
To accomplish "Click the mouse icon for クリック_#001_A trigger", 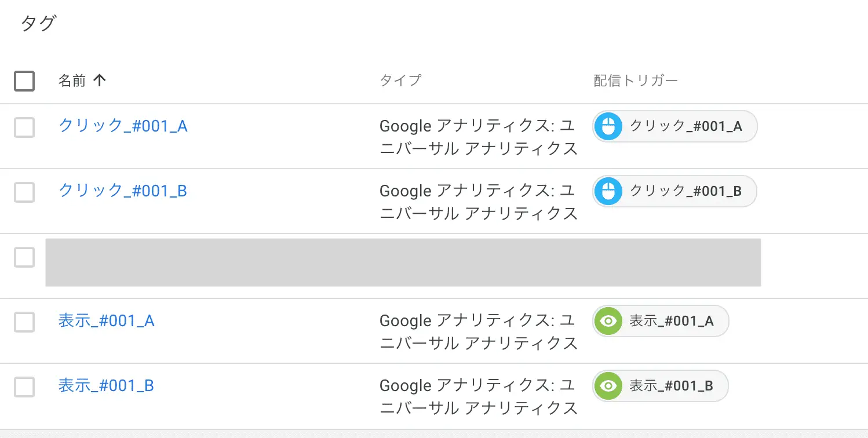I will pyautogui.click(x=608, y=126).
